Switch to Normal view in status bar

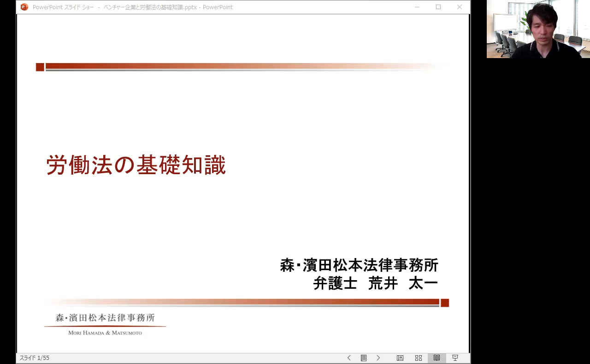click(x=400, y=358)
